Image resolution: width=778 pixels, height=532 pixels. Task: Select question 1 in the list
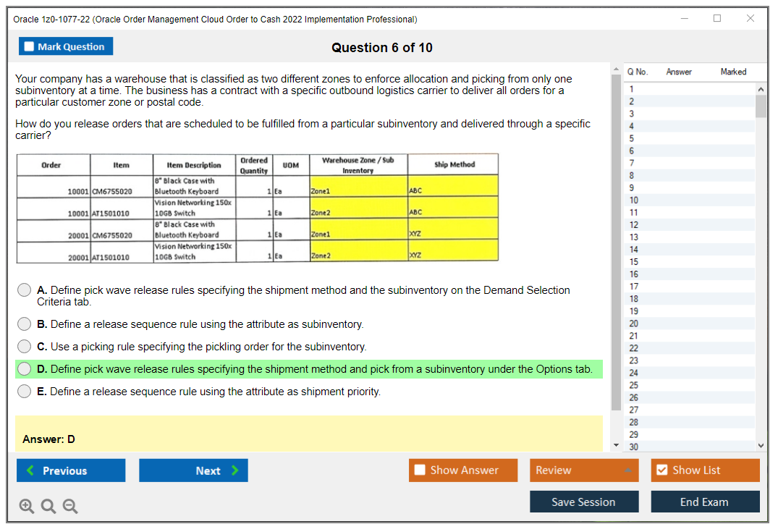(690, 89)
